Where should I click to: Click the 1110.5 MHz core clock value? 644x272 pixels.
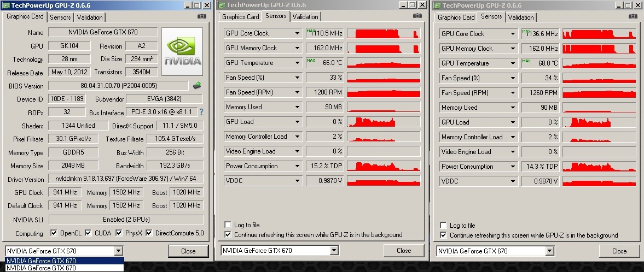click(x=324, y=33)
